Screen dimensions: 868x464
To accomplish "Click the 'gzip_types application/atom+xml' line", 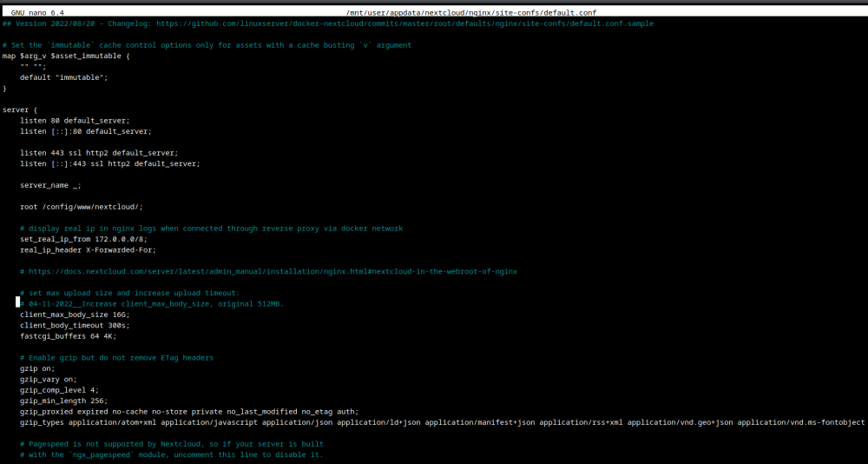I will coord(443,422).
